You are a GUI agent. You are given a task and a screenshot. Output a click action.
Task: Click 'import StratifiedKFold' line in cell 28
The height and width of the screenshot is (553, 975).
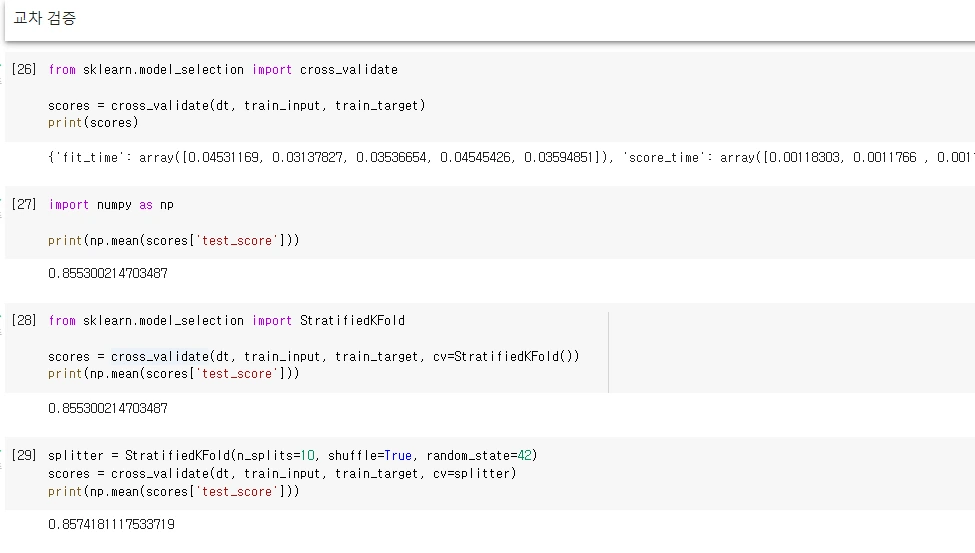pyautogui.click(x=227, y=320)
